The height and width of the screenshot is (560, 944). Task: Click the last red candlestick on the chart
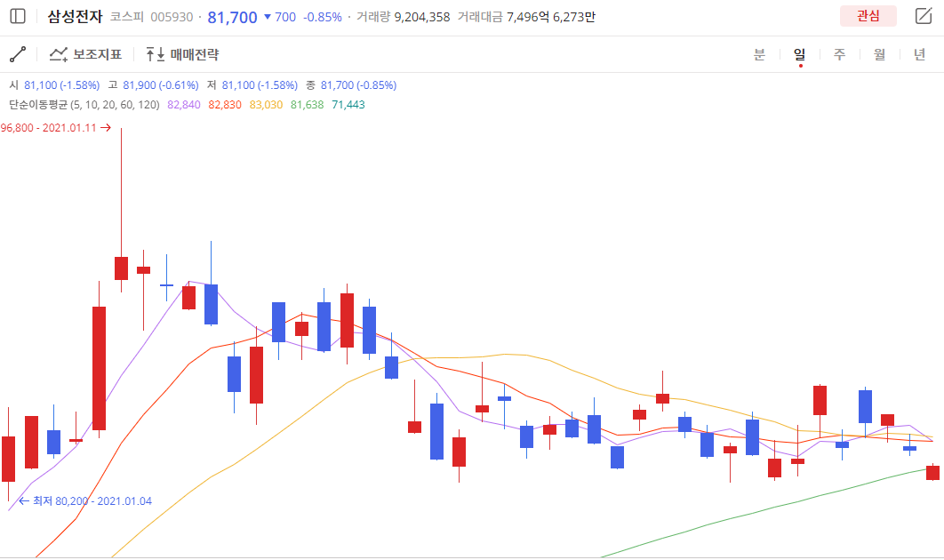(932, 473)
